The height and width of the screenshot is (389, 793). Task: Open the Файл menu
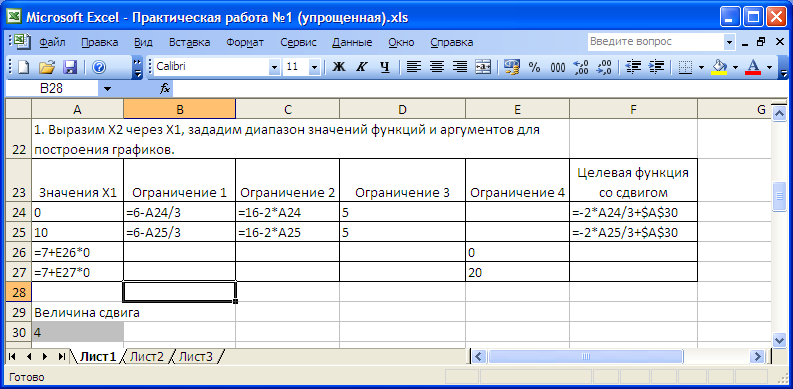click(52, 42)
